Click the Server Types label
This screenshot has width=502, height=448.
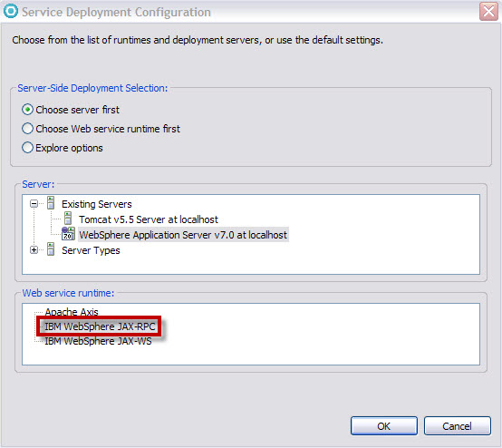(91, 250)
